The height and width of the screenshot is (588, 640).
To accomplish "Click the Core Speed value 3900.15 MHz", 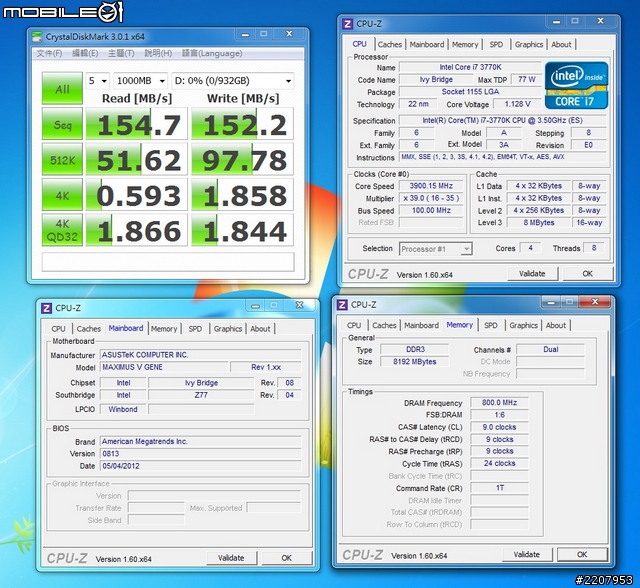I will point(431,186).
